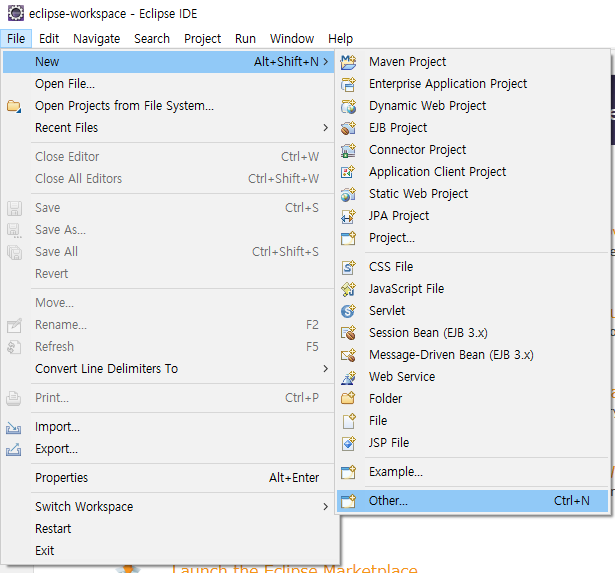Viewport: 615px width, 573px height.
Task: Choose Project... in New submenu
Action: (472, 238)
